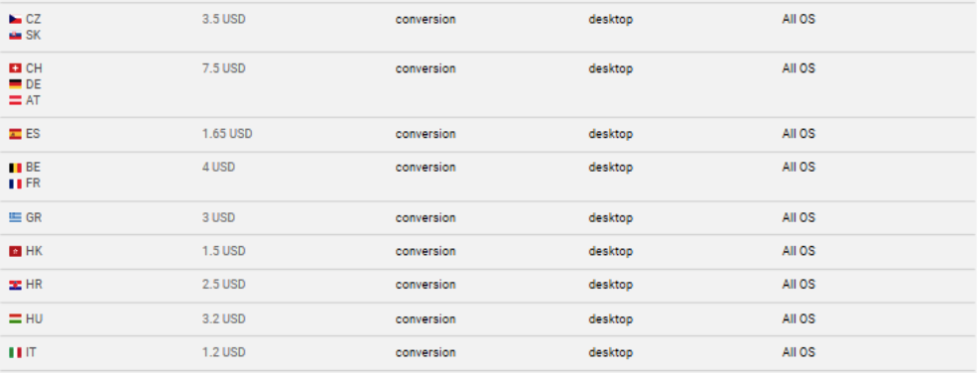Click All OS in the Italy row
Viewport: 980px width, 373px height.
tap(798, 352)
